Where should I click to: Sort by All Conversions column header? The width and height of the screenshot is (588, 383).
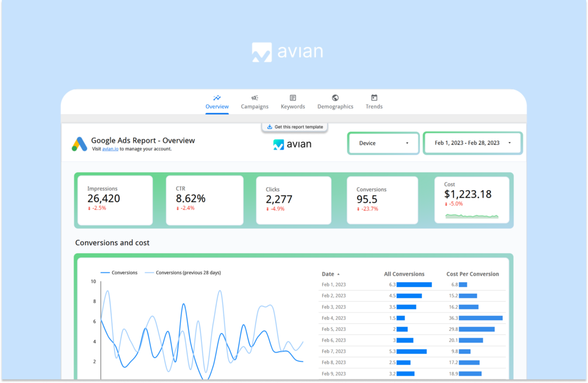(404, 274)
